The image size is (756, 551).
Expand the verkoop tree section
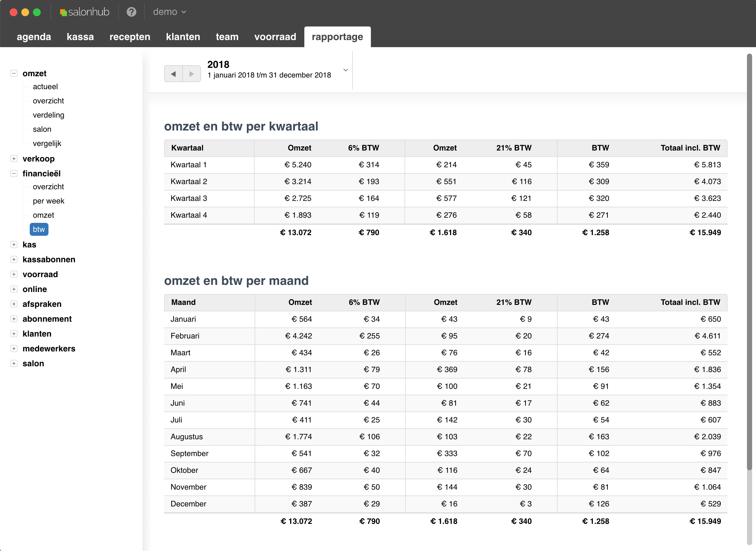pos(14,159)
